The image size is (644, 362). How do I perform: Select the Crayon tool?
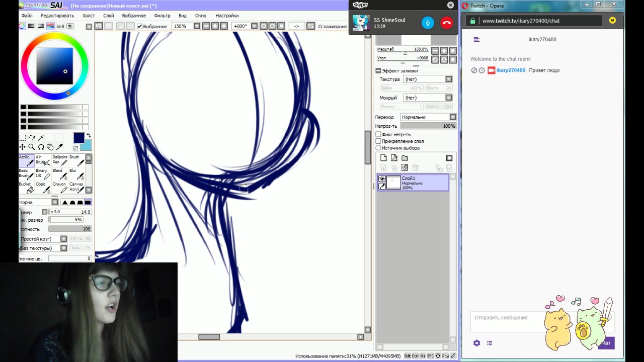coord(59,188)
